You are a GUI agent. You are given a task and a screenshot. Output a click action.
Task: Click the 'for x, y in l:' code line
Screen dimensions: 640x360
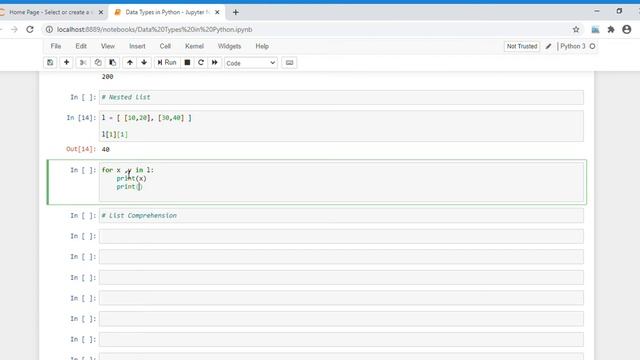click(128, 170)
